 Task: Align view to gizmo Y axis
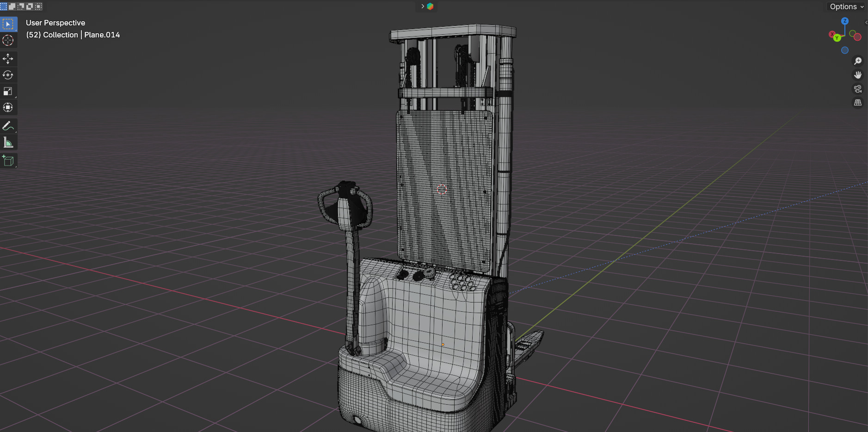(x=837, y=38)
